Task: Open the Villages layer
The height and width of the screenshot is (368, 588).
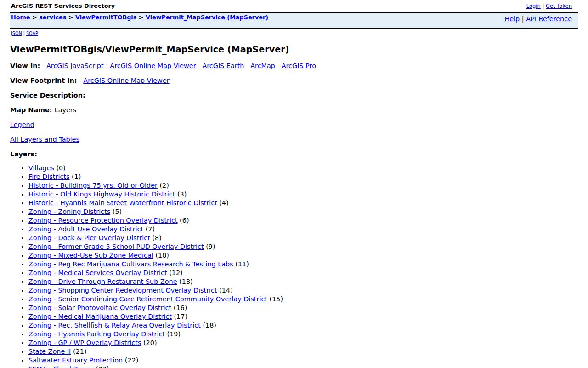Action: click(x=41, y=168)
